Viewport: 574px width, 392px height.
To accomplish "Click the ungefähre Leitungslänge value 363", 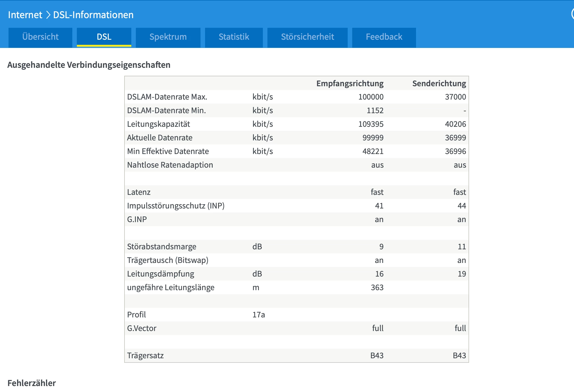I will [377, 287].
